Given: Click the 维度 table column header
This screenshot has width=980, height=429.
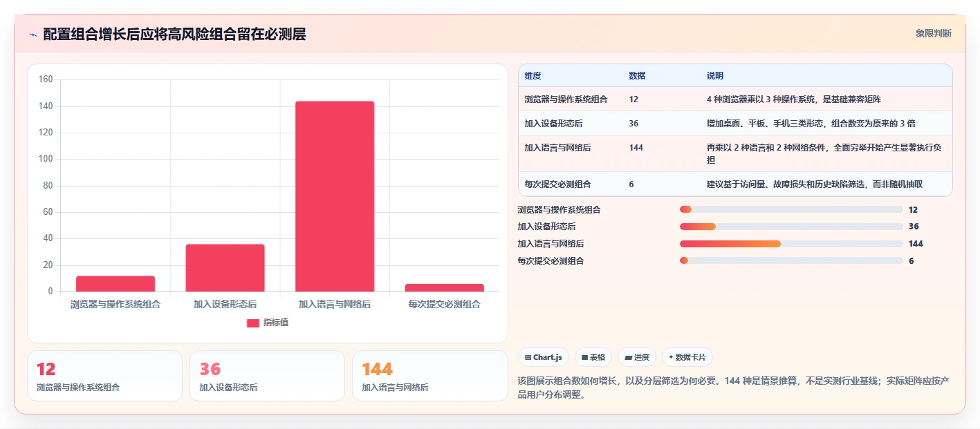Looking at the screenshot, I should pos(533,75).
